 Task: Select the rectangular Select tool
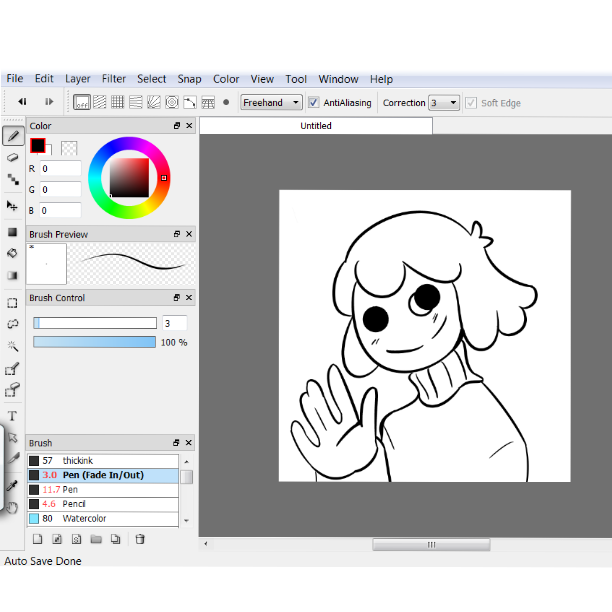point(13,302)
